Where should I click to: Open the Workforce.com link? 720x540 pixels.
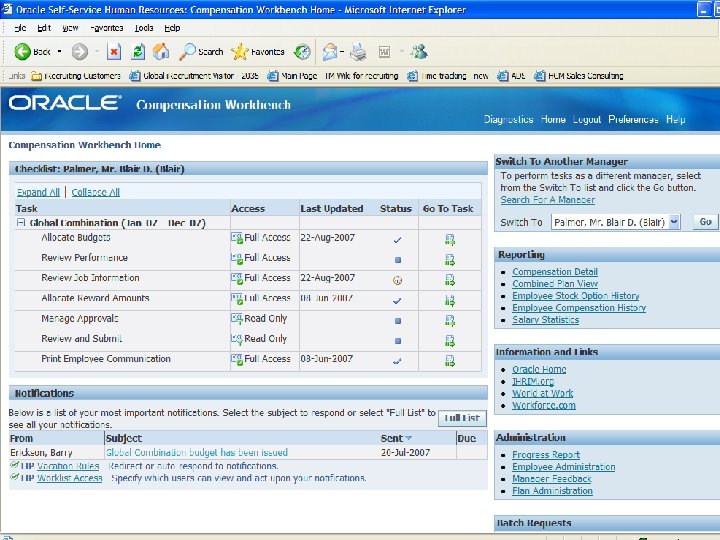544,405
